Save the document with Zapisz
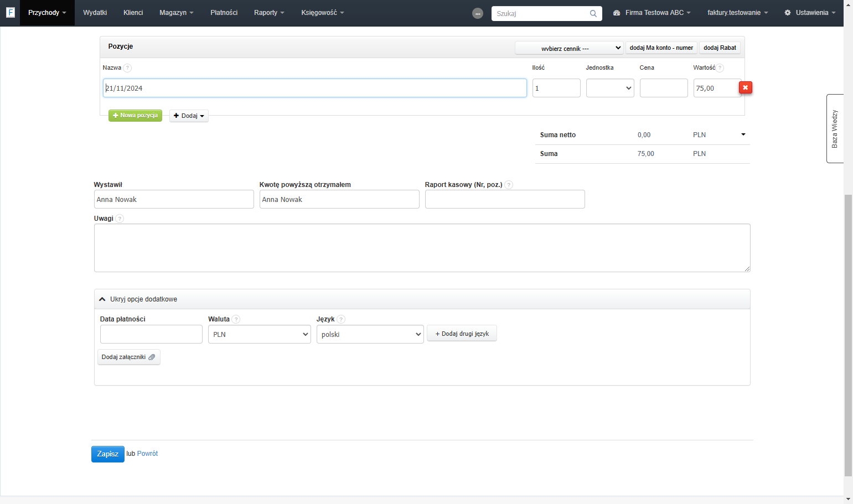 tap(108, 454)
